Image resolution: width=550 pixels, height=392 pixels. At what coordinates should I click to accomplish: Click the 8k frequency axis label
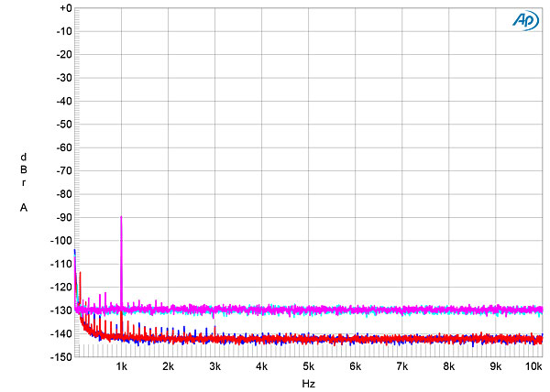pyautogui.click(x=448, y=366)
